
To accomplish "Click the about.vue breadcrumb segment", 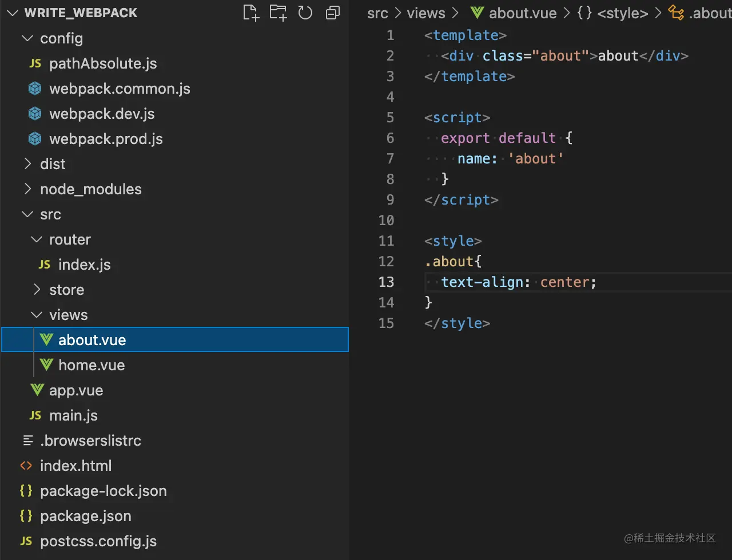I will pyautogui.click(x=513, y=13).
